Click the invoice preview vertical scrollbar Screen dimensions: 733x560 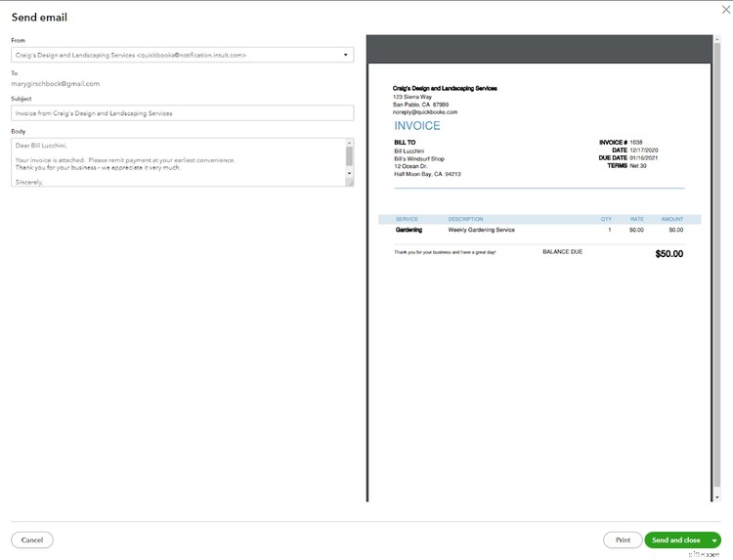coord(717,267)
